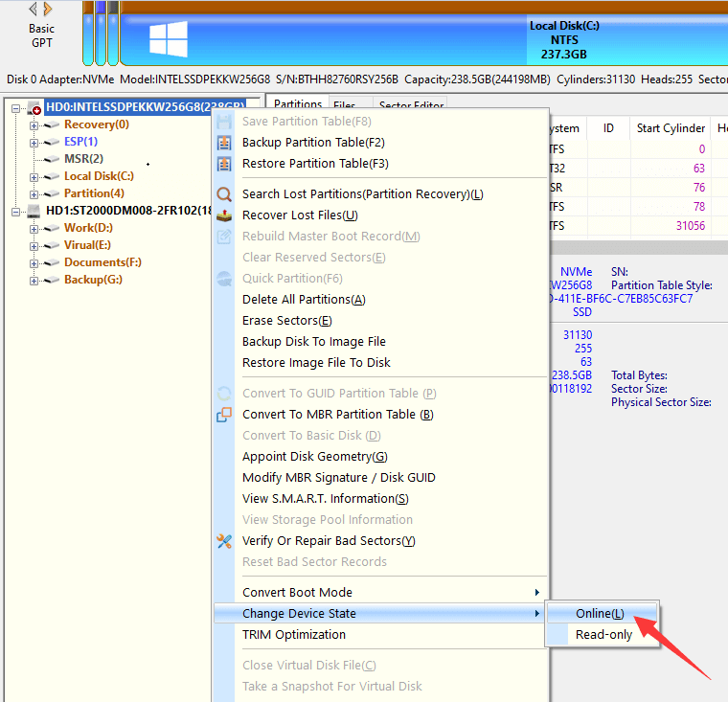This screenshot has width=728, height=702.
Task: Choose Read-only device state
Action: (603, 635)
